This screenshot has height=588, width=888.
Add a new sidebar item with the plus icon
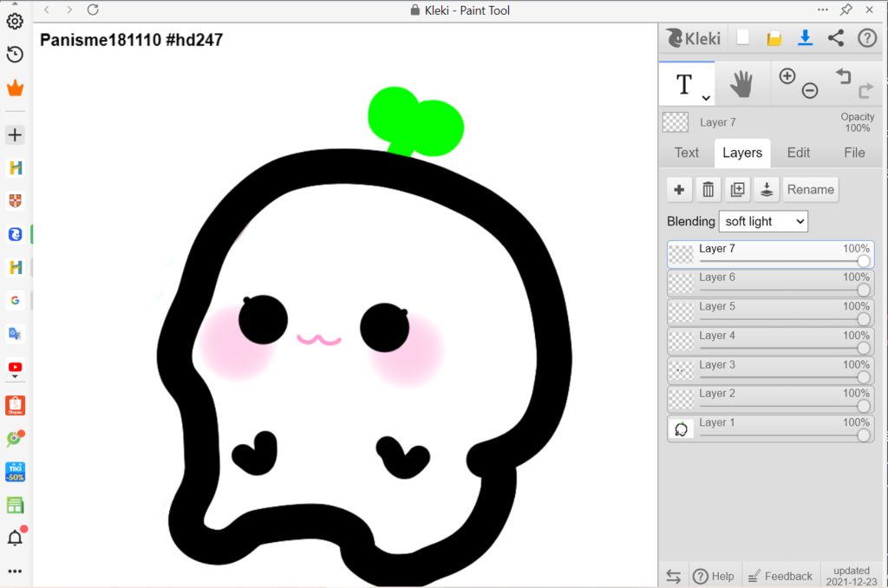point(15,134)
